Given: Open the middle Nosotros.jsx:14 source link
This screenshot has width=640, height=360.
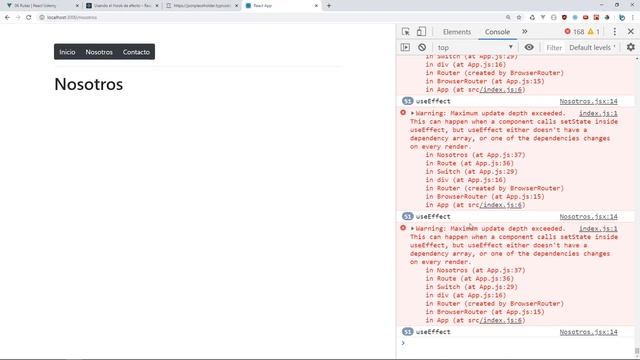Looking at the screenshot, I should coord(588,217).
